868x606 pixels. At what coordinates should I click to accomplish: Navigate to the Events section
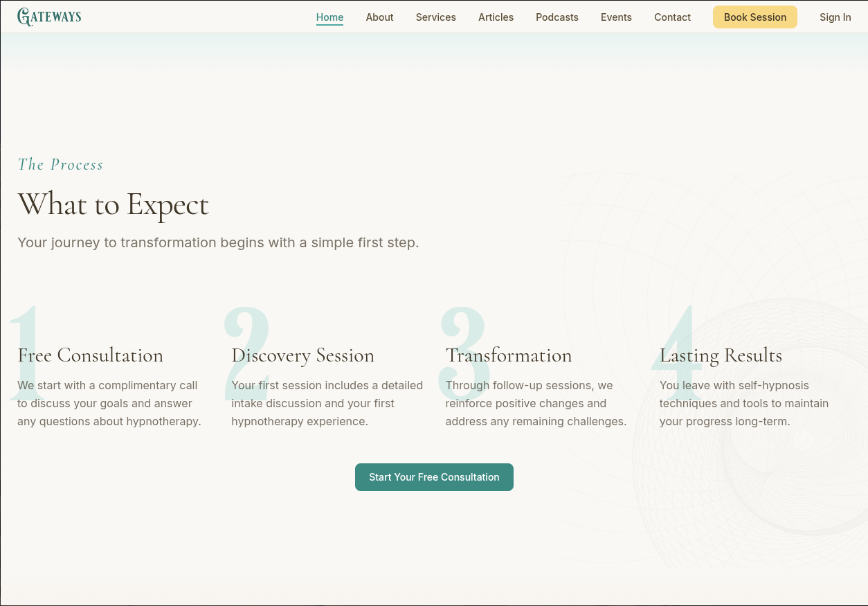click(x=616, y=17)
